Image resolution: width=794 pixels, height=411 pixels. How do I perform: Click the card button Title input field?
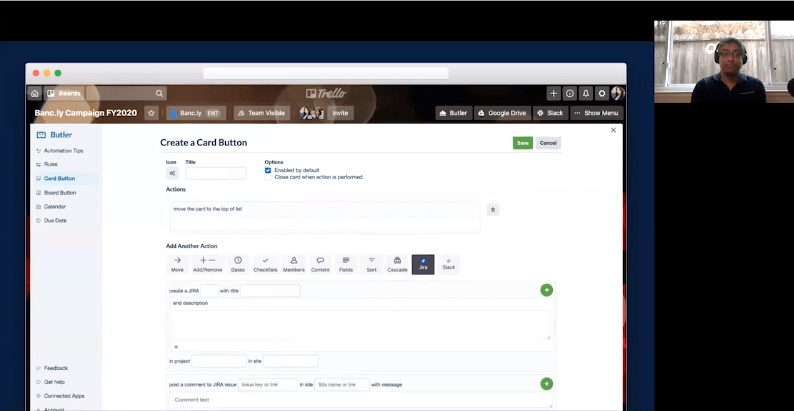[215, 173]
